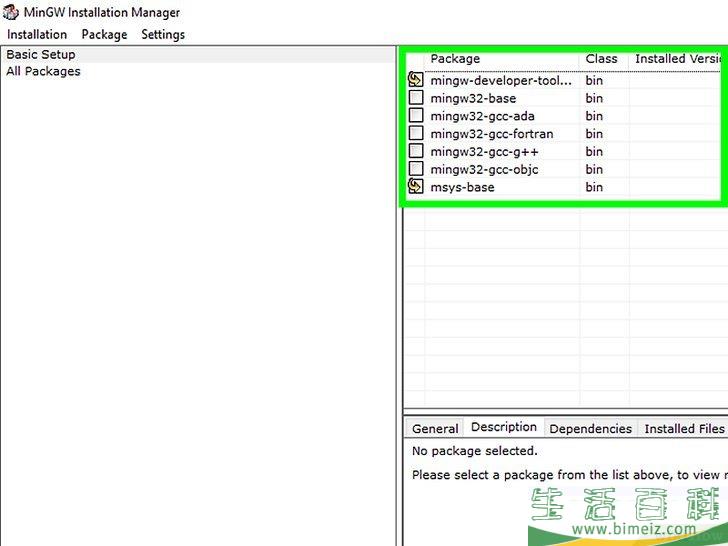728x546 pixels.
Task: Tick the mingw32-gcc-objc checkbox
Action: (x=416, y=169)
